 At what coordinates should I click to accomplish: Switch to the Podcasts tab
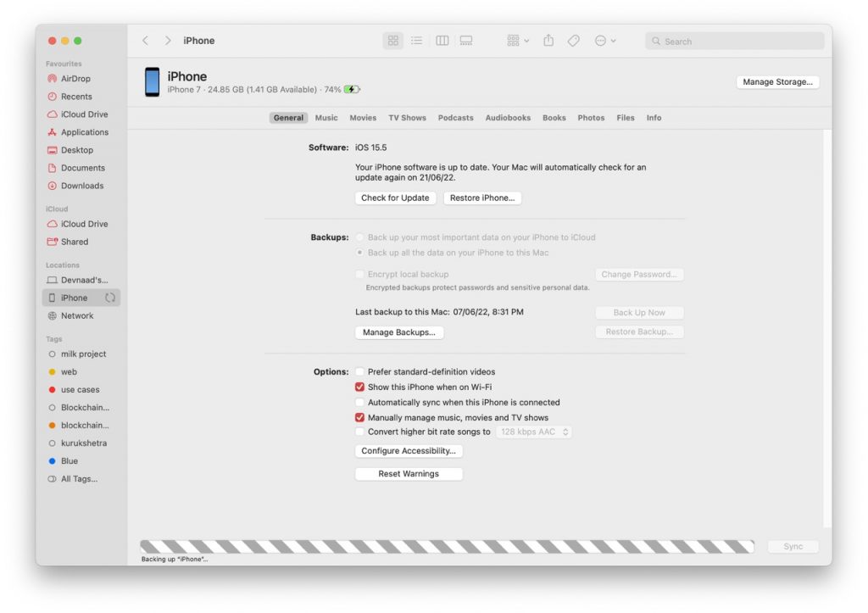pos(455,117)
